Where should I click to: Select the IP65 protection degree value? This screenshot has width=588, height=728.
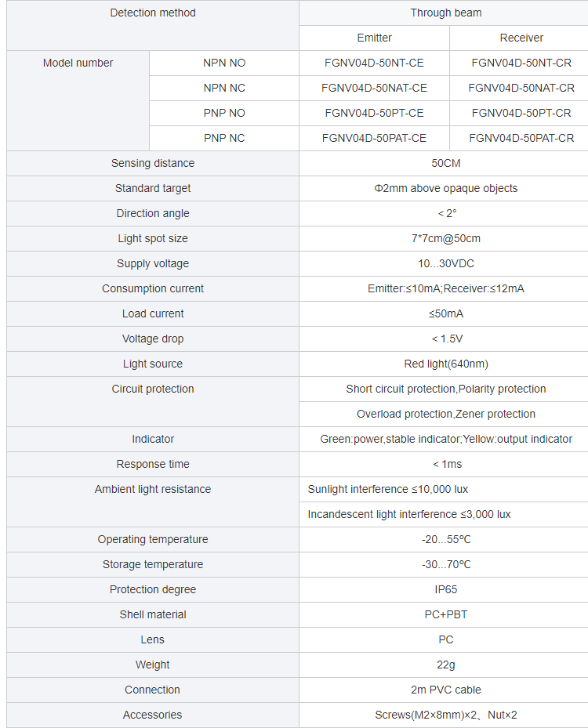pyautogui.click(x=446, y=589)
